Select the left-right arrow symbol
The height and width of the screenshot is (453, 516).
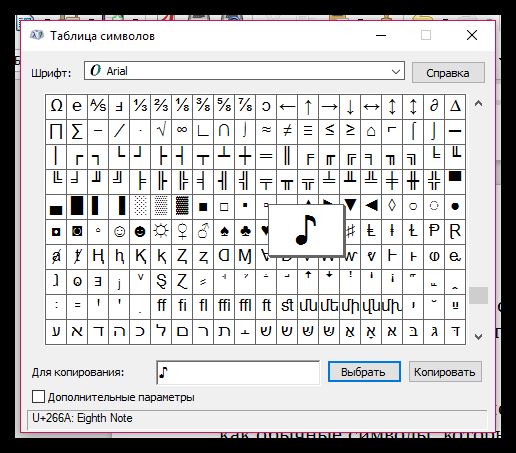tap(371, 106)
